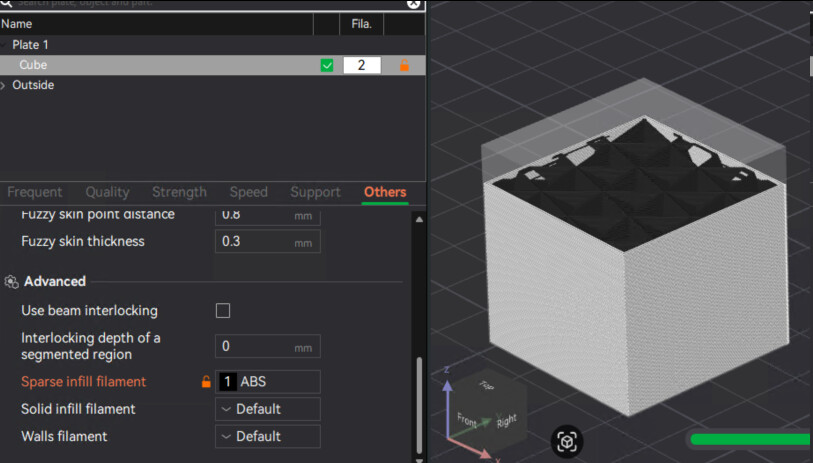Image resolution: width=813 pixels, height=463 pixels.
Task: Open Solid infill filament dropdown
Action: click(x=268, y=409)
